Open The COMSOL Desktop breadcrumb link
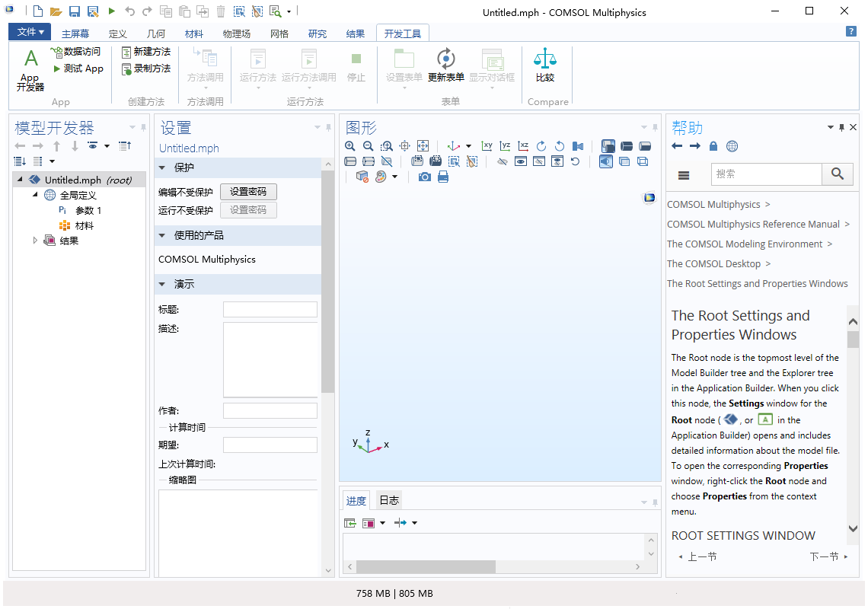The image size is (868, 609). tap(713, 264)
